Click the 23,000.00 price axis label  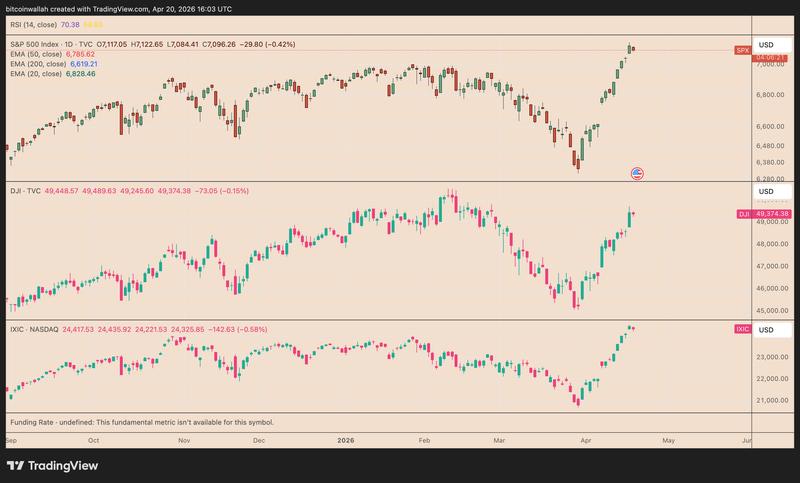point(772,357)
